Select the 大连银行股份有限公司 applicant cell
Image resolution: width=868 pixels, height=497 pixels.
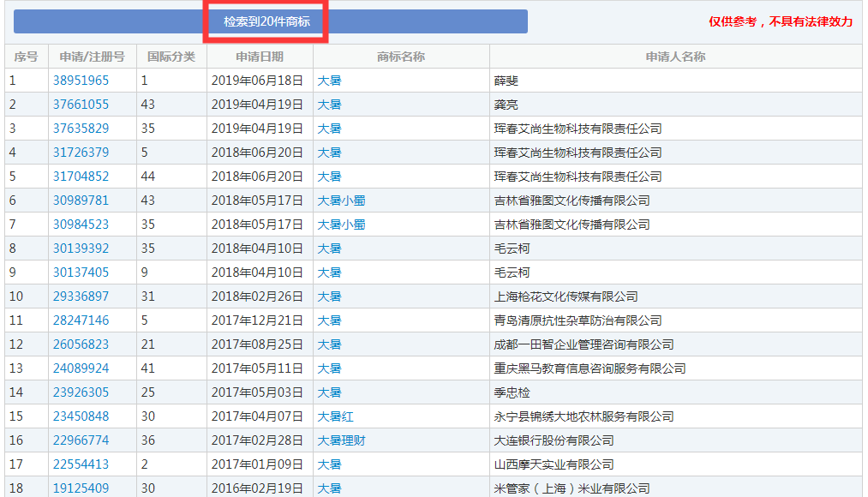coord(554,440)
